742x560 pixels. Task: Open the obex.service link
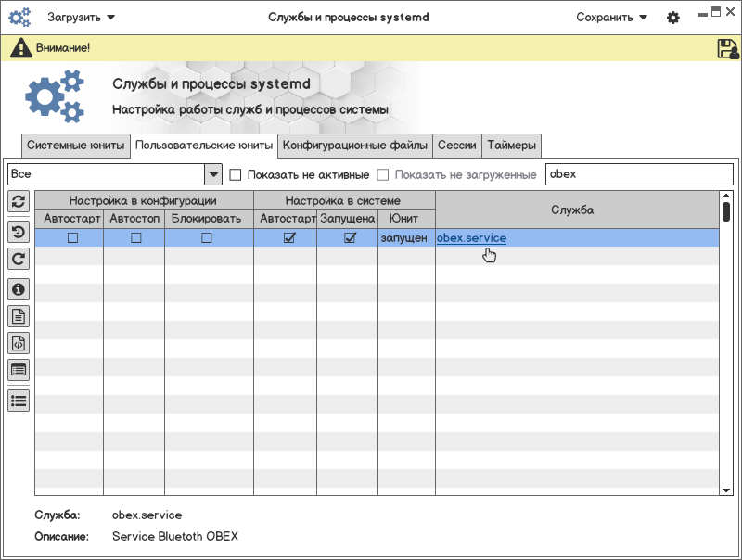[x=471, y=238]
